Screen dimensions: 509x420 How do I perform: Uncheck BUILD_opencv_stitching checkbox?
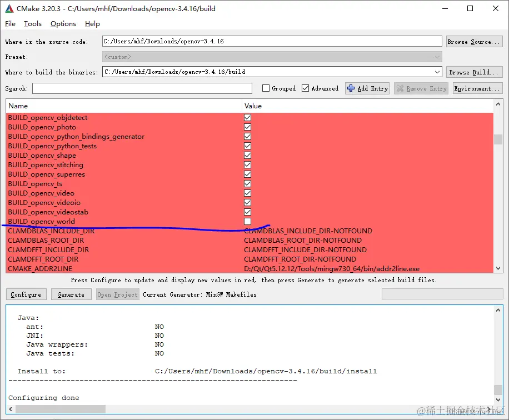coord(247,164)
